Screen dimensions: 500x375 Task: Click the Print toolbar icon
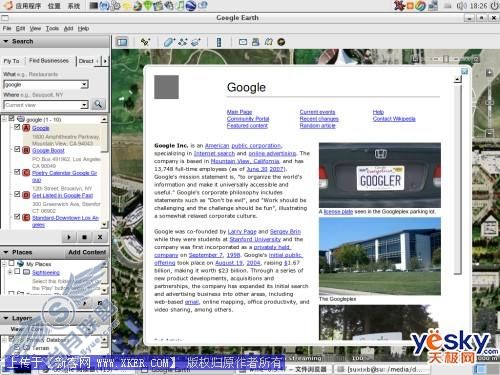(256, 42)
